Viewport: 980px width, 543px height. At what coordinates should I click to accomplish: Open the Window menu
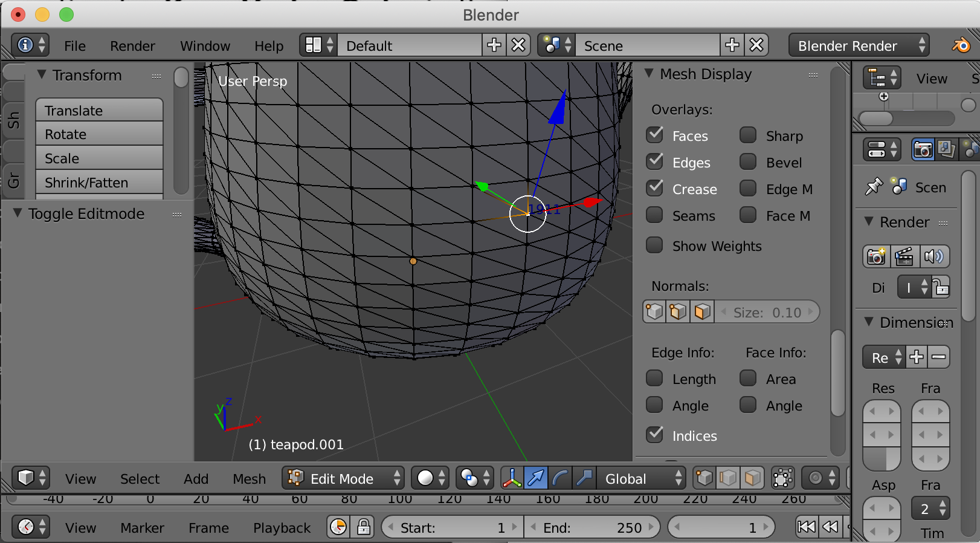pyautogui.click(x=205, y=46)
